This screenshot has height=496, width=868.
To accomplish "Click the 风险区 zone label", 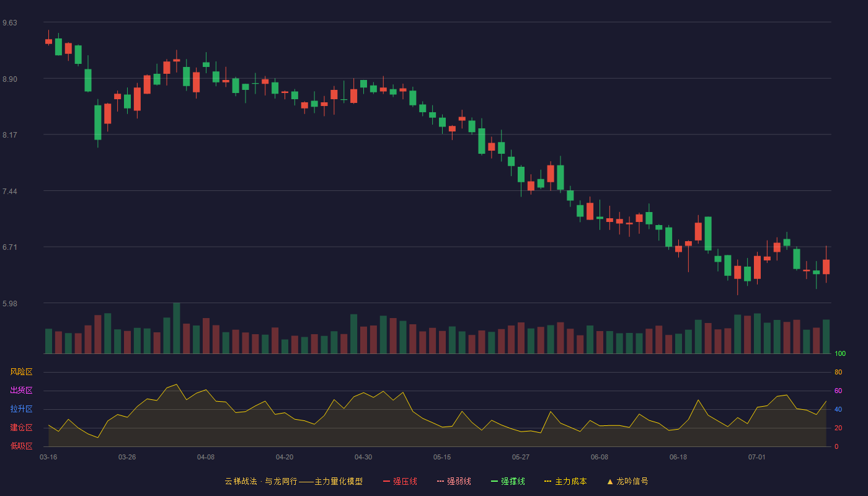I will [x=21, y=372].
